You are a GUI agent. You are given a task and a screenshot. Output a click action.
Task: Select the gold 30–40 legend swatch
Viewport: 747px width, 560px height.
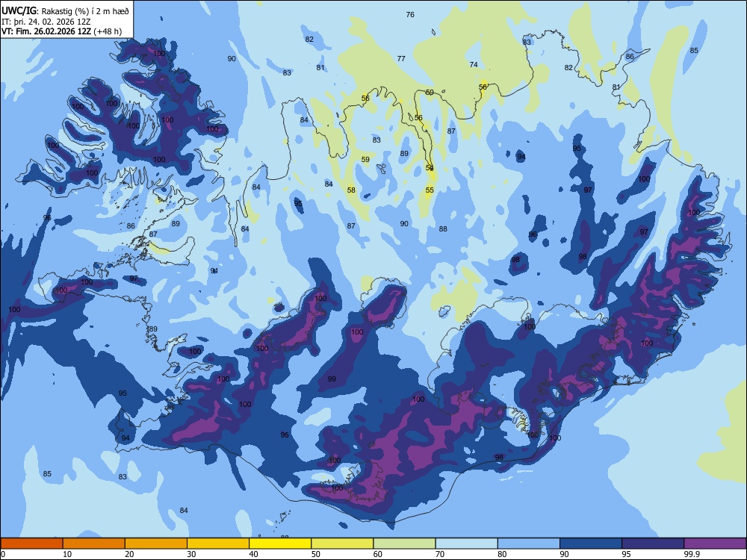click(x=218, y=544)
